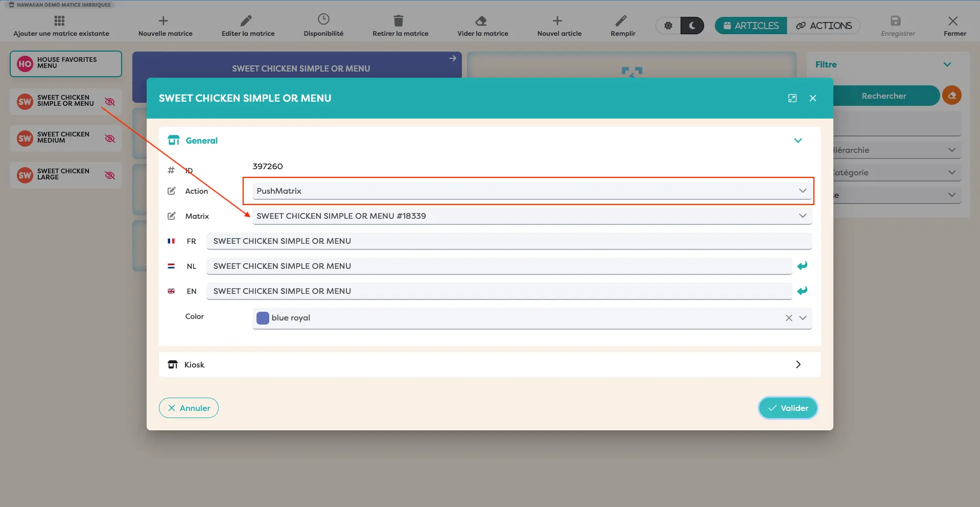The height and width of the screenshot is (507, 980).
Task: Open the Hiérarchie filter dropdown
Action: pos(897,150)
